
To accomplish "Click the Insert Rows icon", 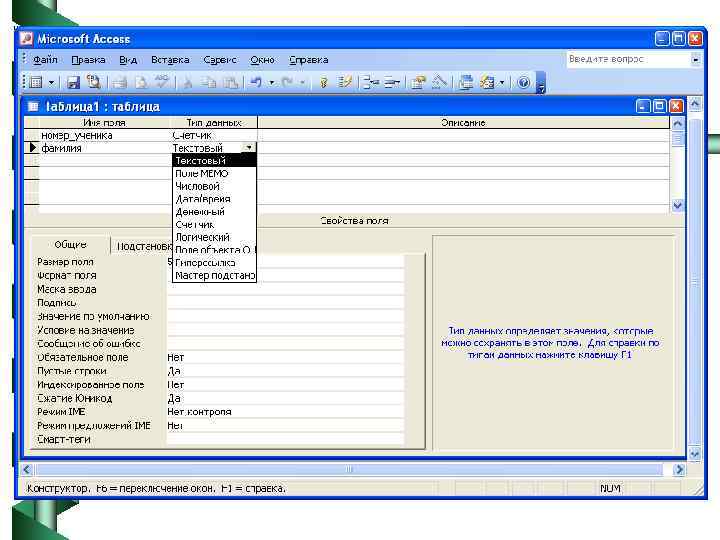I will pos(370,83).
